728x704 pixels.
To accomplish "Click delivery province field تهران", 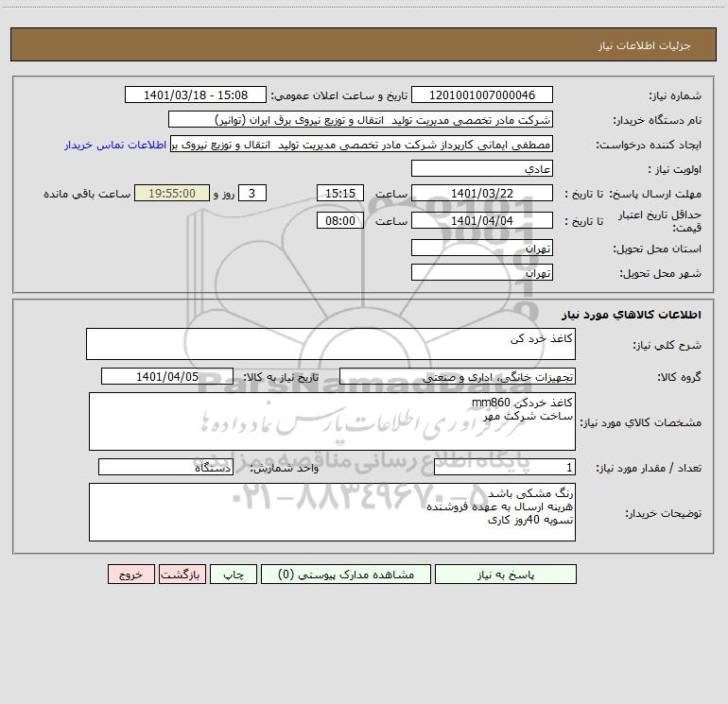I will 482,248.
